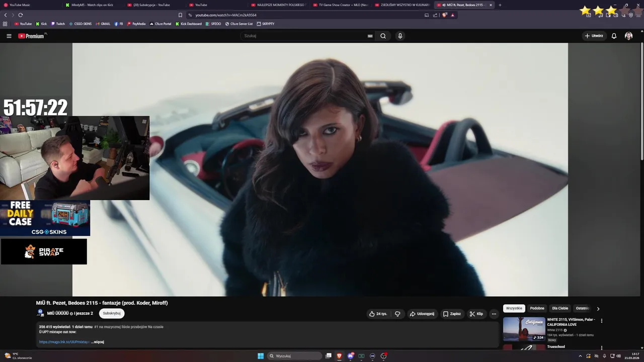Close the MIÜ ft. Pezet tab

[x=491, y=5]
